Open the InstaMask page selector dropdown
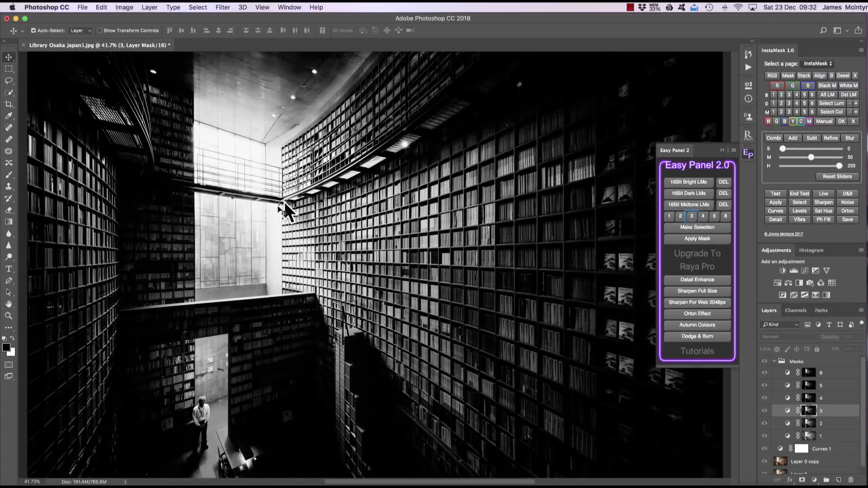 point(817,64)
